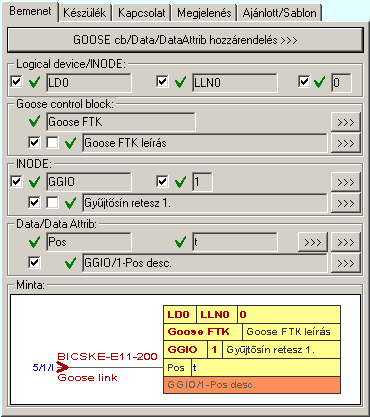Open the >>> button on the GGIO row
The height and width of the screenshot is (417, 370).
click(346, 182)
